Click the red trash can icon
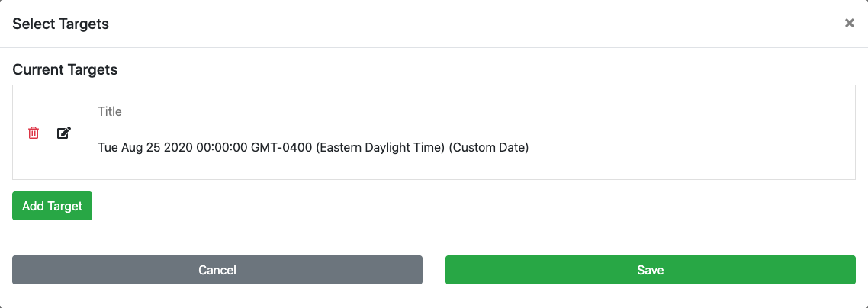The height and width of the screenshot is (308, 868). (34, 133)
